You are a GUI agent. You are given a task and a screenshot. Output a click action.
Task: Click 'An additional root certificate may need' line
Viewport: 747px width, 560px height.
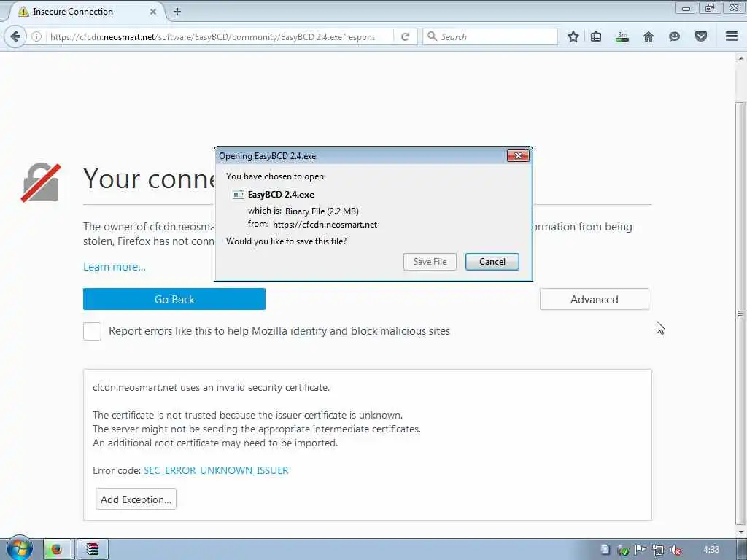[x=215, y=443]
